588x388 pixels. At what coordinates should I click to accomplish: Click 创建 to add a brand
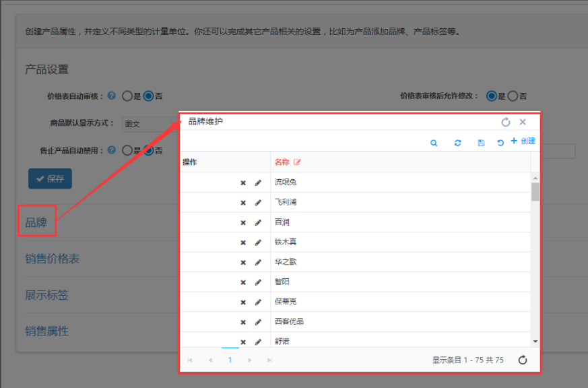pyautogui.click(x=523, y=141)
